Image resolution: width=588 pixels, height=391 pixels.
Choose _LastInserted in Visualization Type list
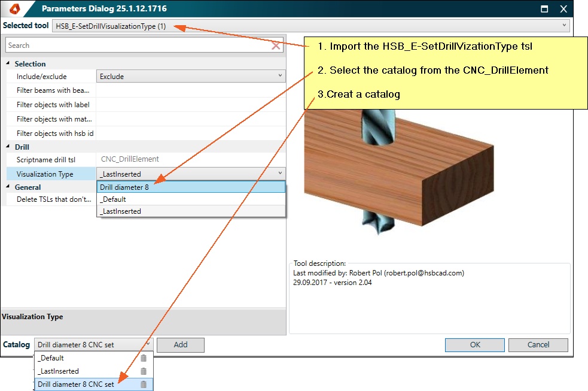191,211
